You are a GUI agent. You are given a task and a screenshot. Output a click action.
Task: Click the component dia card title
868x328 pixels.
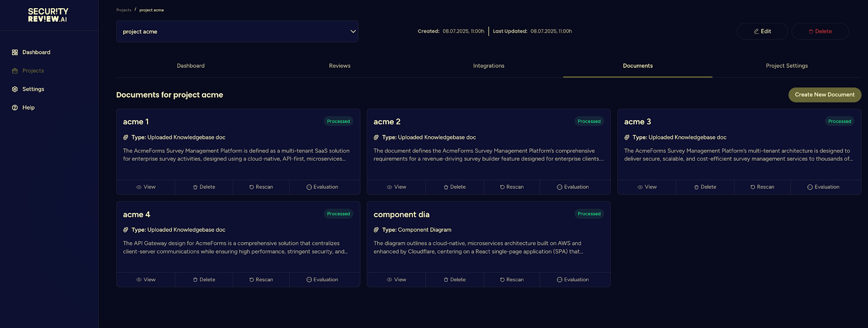pos(401,215)
